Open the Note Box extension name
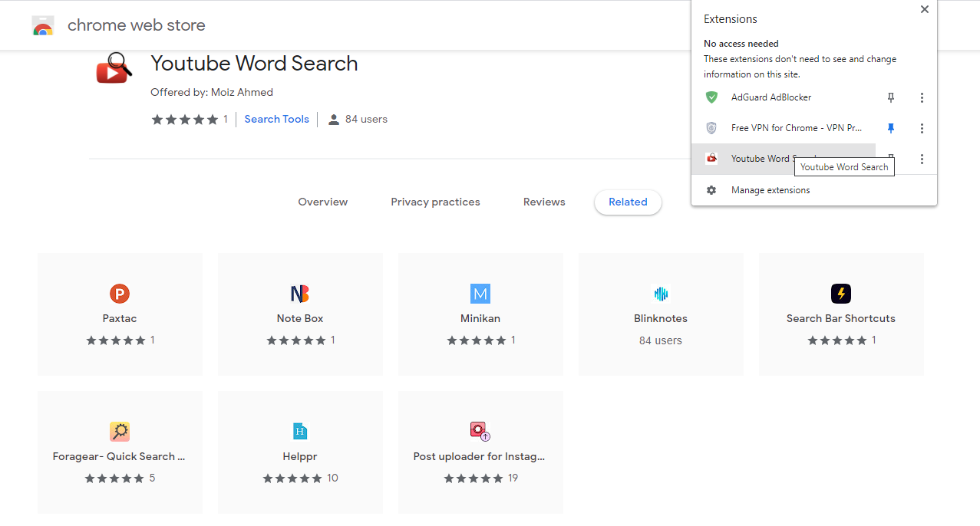Image resolution: width=980 pixels, height=526 pixels. pyautogui.click(x=300, y=318)
